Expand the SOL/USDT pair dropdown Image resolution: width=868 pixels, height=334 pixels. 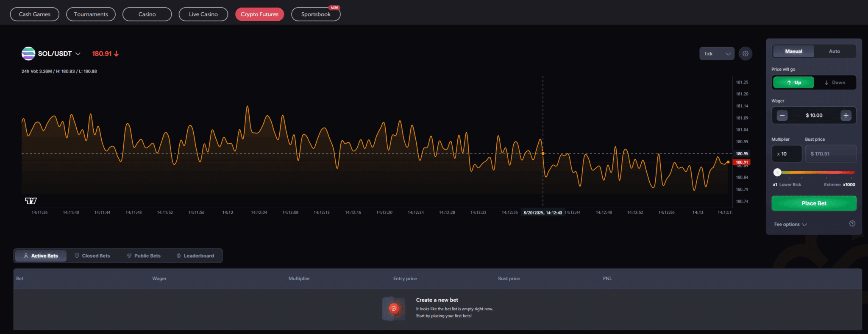[x=78, y=54]
